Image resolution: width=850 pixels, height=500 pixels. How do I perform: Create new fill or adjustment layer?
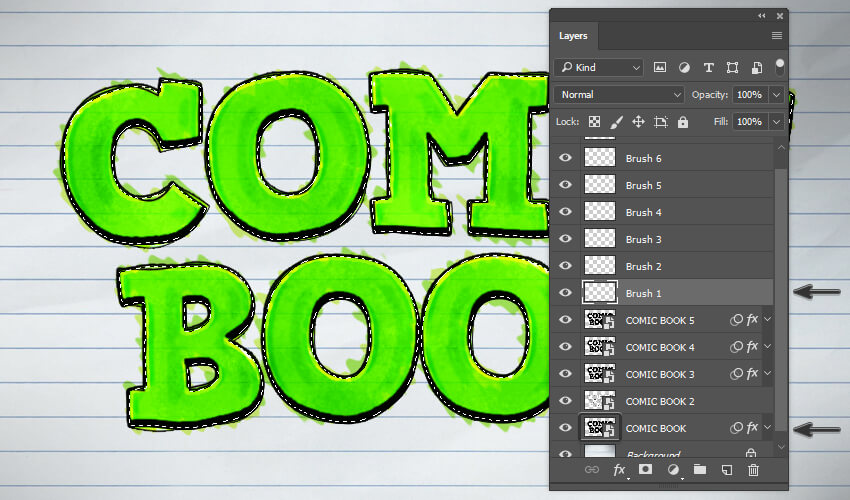[x=673, y=470]
